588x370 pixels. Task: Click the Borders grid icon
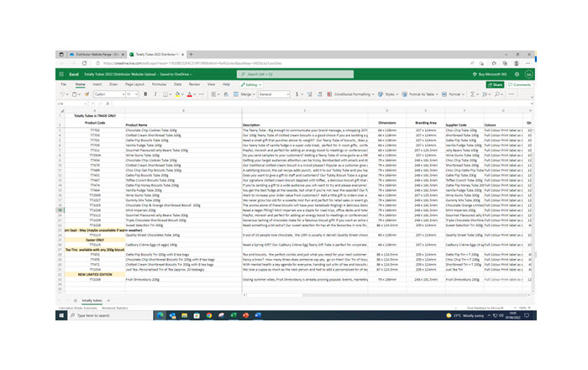[165, 94]
